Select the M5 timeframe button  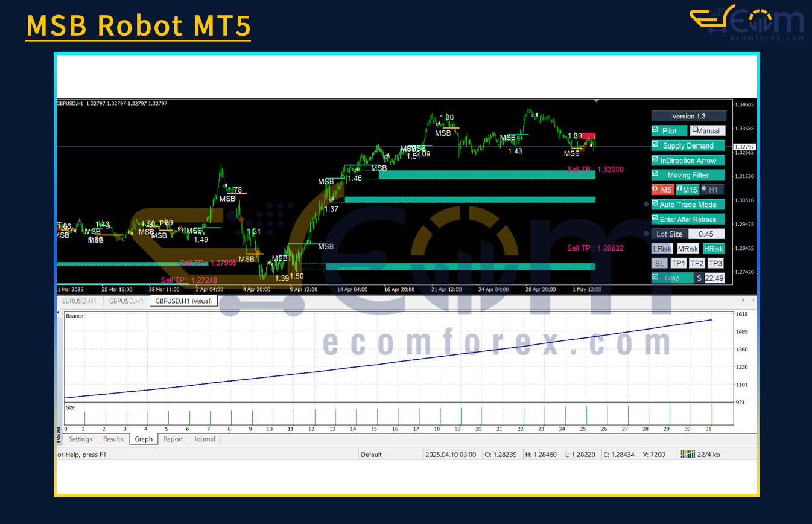663,190
